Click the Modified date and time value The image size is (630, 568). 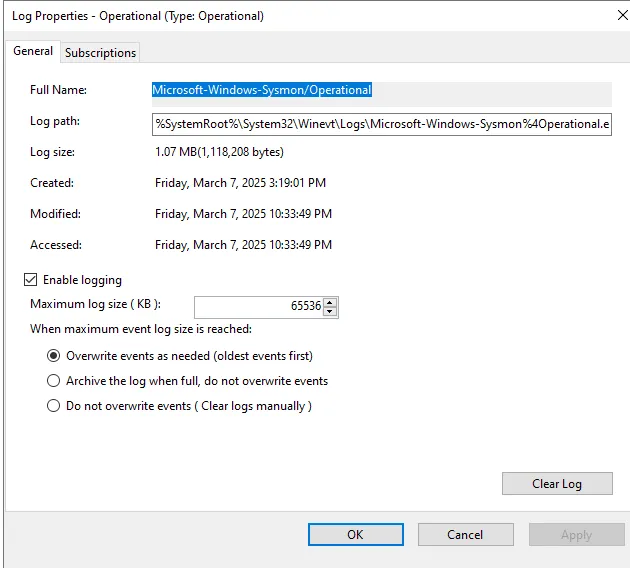pos(243,214)
